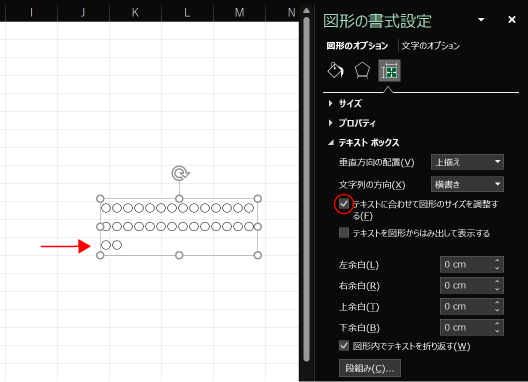Select column header K
This screenshot has width=528, height=382.
pyautogui.click(x=135, y=12)
